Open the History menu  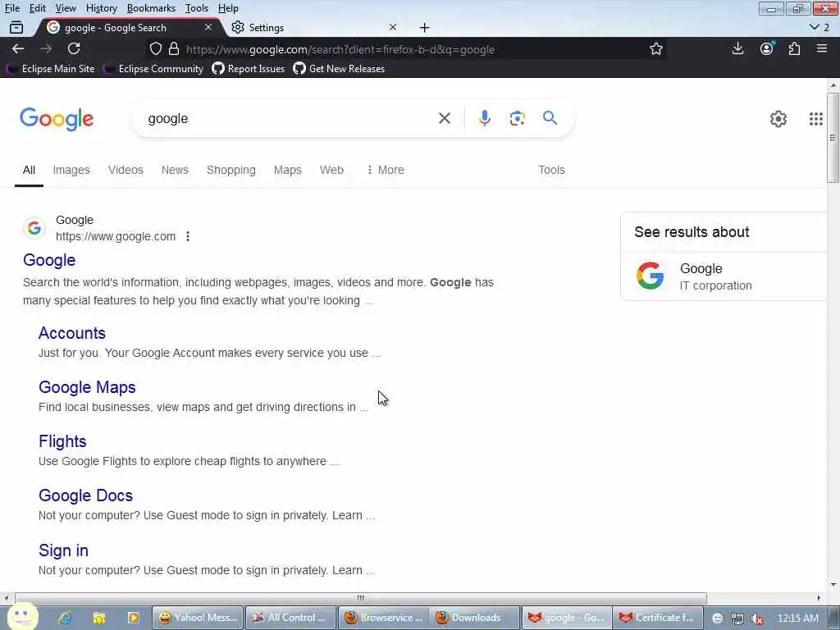tap(101, 8)
